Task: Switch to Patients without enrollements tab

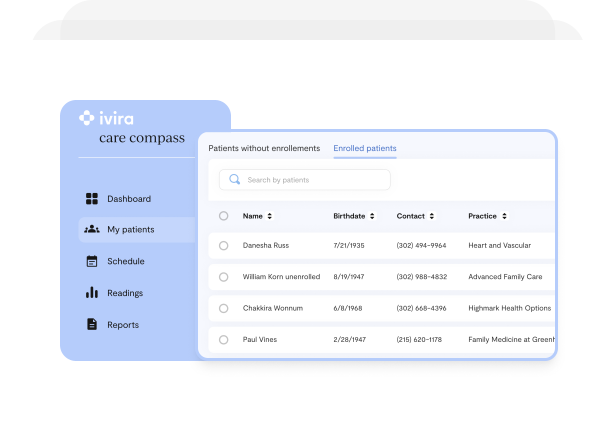Action: pyautogui.click(x=264, y=148)
